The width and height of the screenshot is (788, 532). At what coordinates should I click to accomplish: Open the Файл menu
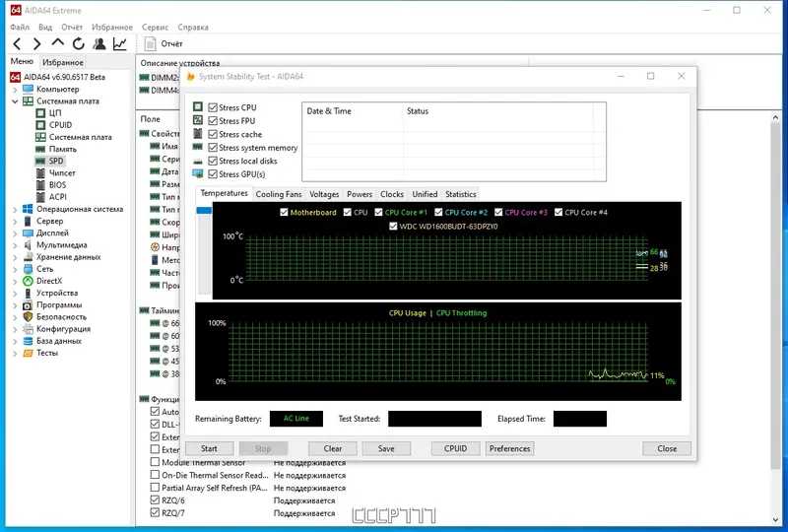pyautogui.click(x=20, y=28)
